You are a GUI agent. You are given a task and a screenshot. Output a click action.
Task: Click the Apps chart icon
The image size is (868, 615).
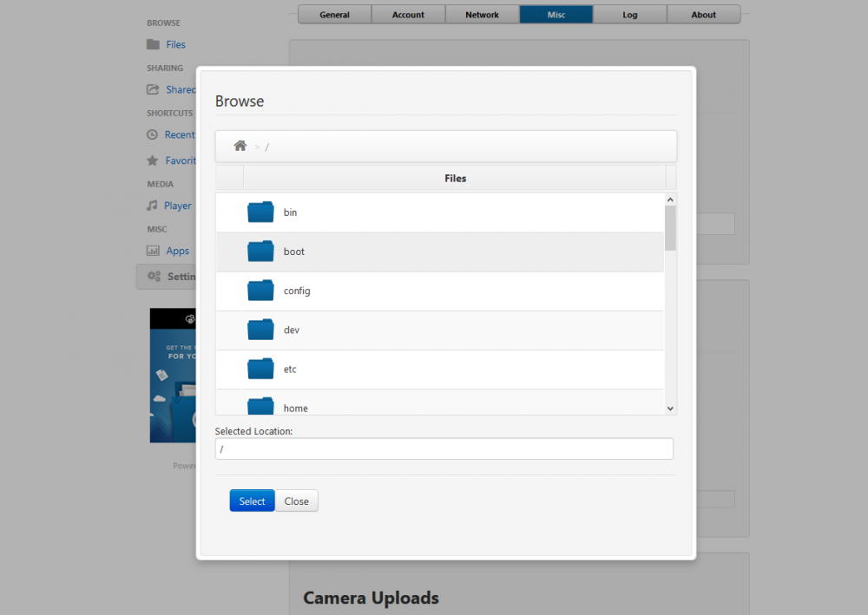tap(153, 251)
